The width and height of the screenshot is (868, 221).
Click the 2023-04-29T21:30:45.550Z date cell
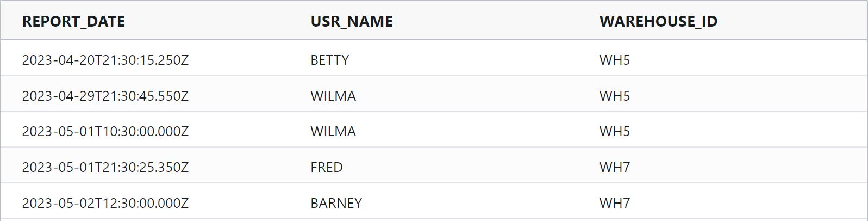click(x=105, y=96)
